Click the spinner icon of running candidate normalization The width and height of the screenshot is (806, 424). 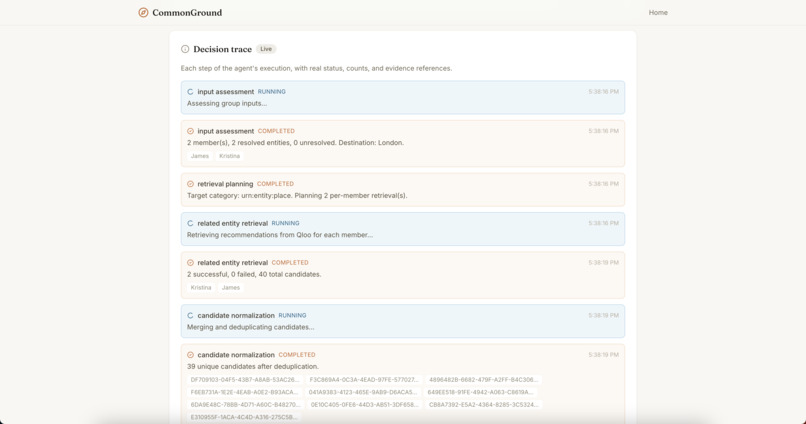(190, 316)
